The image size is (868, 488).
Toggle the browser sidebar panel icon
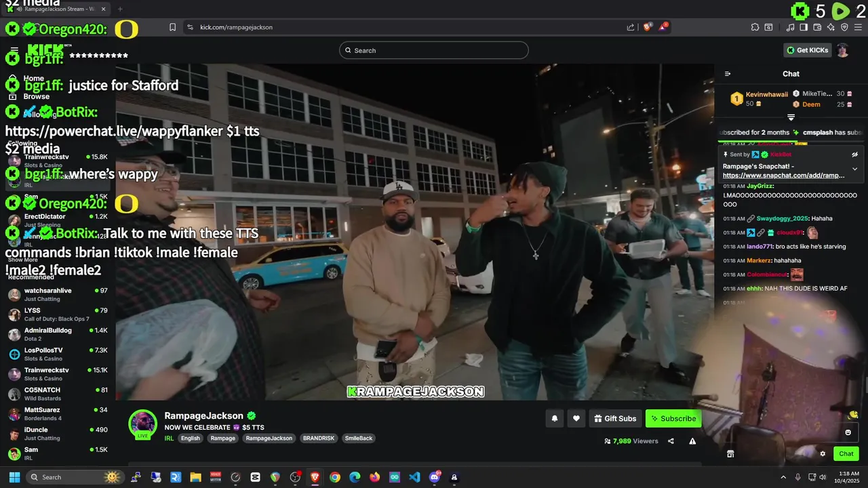pyautogui.click(x=804, y=27)
